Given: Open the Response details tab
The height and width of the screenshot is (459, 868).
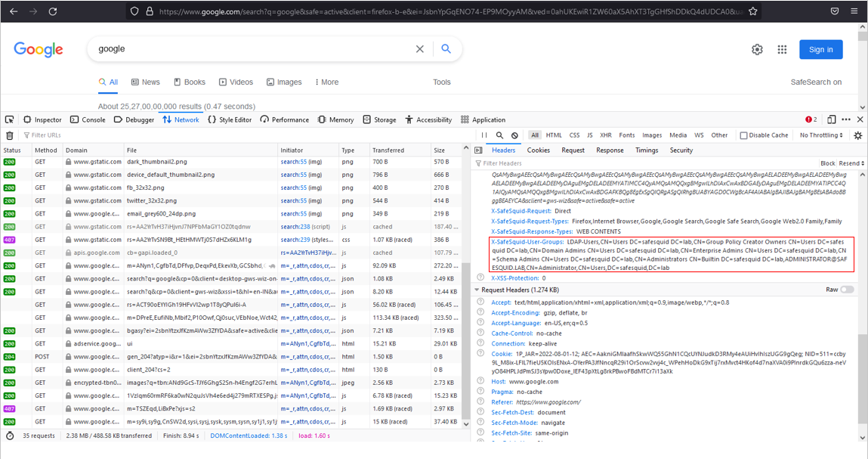Looking at the screenshot, I should [610, 150].
